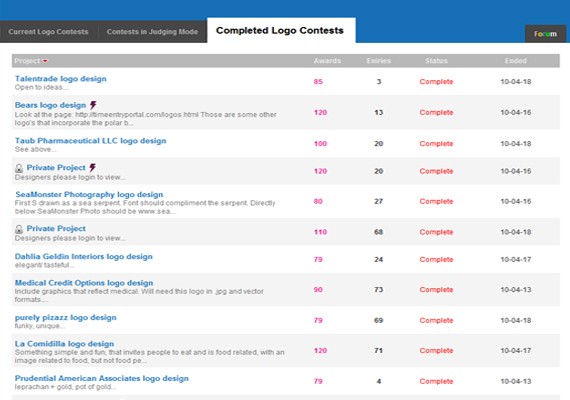Viewport: 570px width, 400px height.
Task: Click award value 85 for Talentrade
Action: [318, 81]
